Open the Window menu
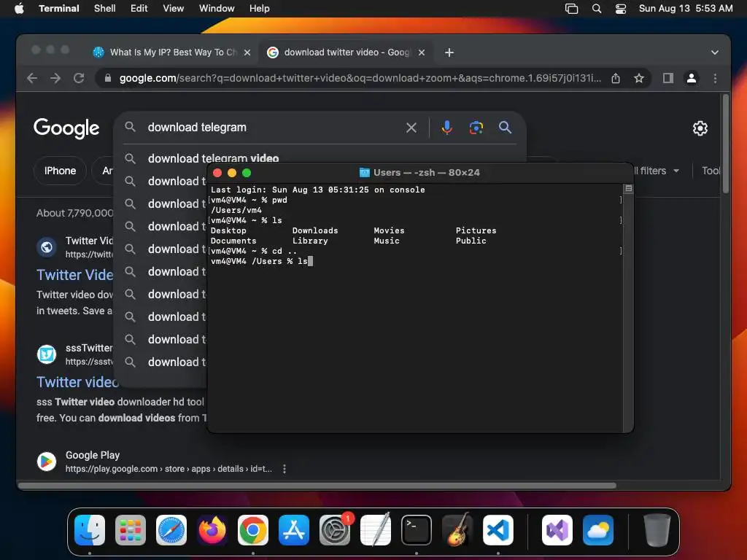747x560 pixels. (x=217, y=9)
